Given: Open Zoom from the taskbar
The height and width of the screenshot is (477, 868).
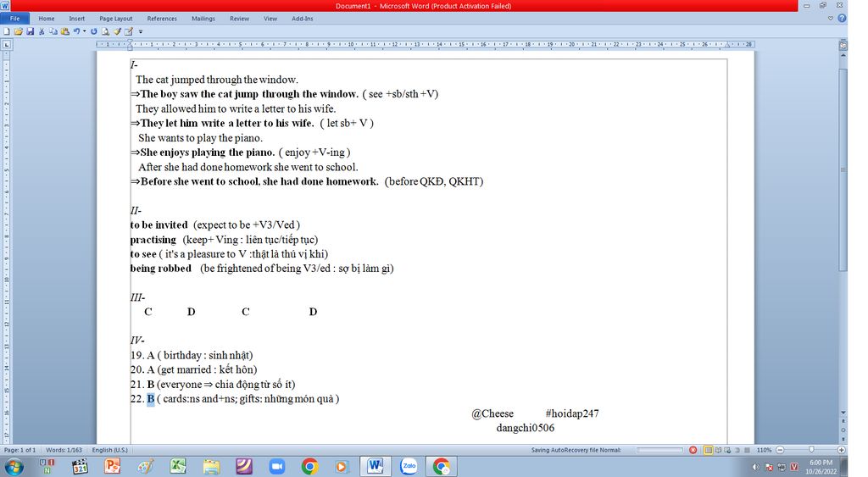Looking at the screenshot, I should point(277,467).
